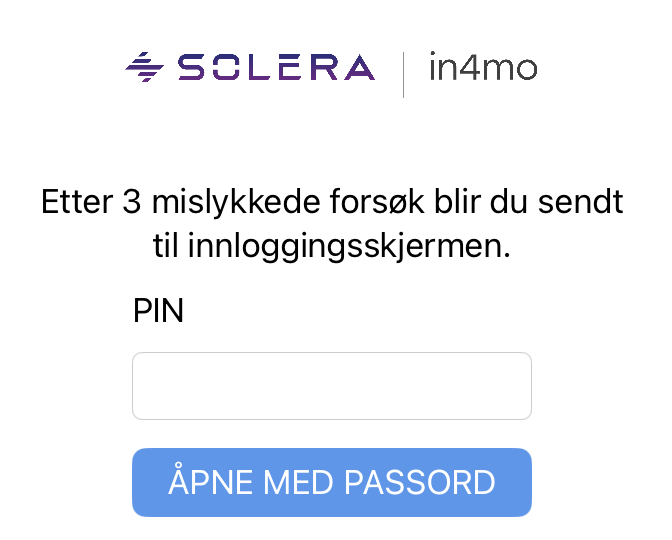Click the word 'Etter' in the message
This screenshot has width=672, height=540.
[76, 203]
